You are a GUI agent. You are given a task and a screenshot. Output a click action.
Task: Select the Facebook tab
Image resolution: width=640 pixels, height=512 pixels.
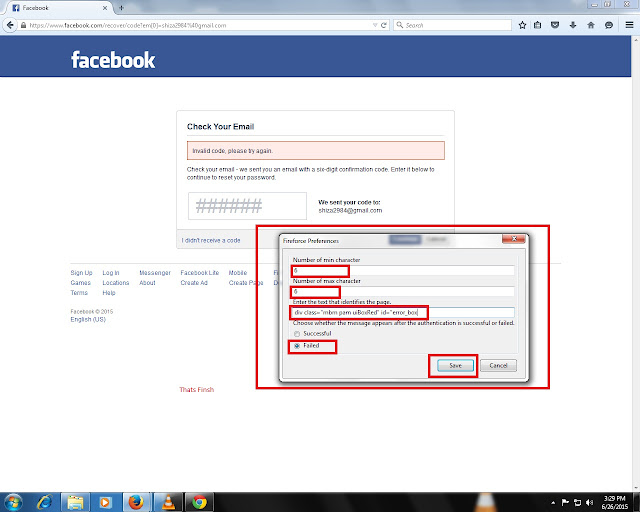(58, 8)
